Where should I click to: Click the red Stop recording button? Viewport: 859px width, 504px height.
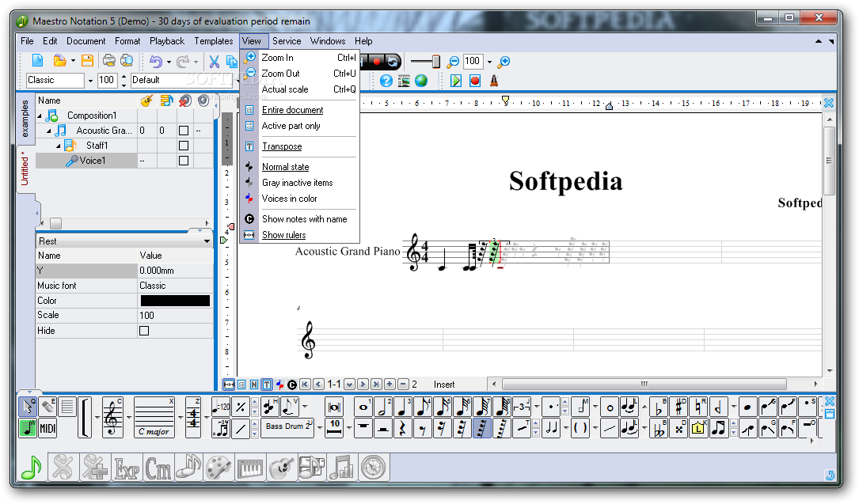(475, 81)
